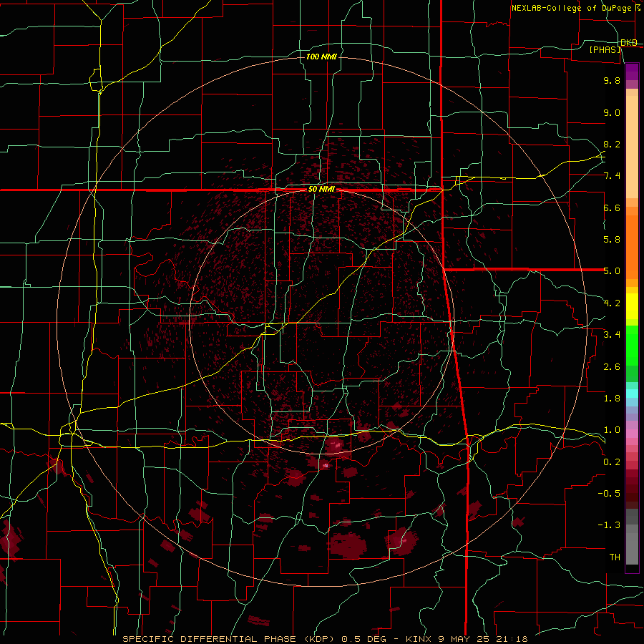Image resolution: width=644 pixels, height=644 pixels.
Task: Click the 5.8 scale value
Action: tap(612, 240)
